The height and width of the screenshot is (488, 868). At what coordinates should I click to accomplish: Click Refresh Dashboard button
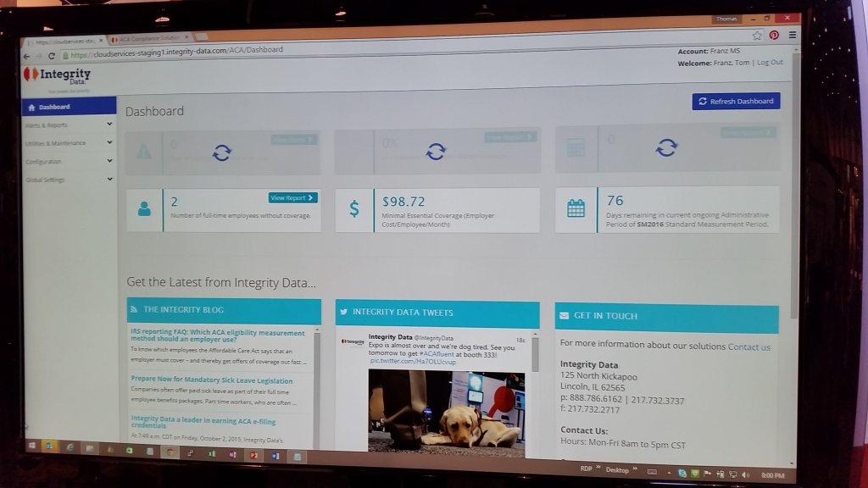(736, 102)
